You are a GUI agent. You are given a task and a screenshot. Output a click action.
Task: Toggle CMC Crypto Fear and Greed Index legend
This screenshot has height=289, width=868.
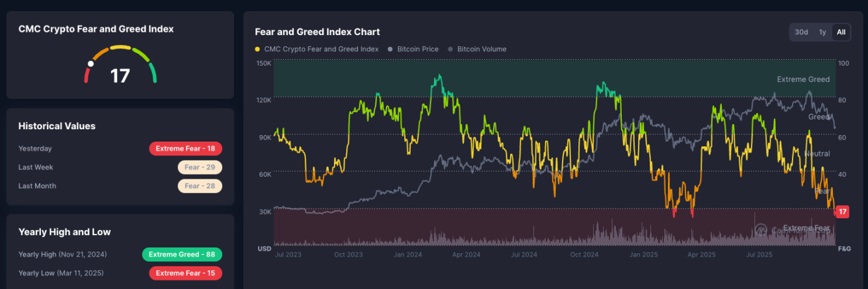click(x=321, y=49)
